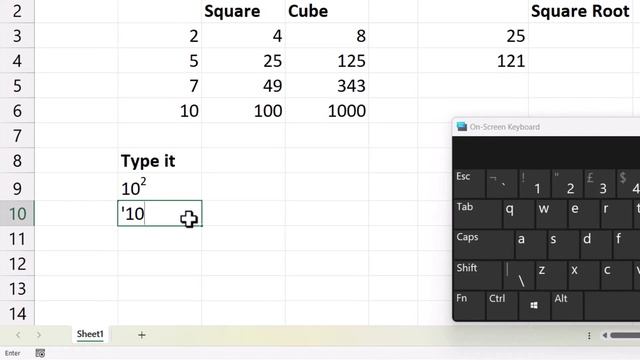Viewport: 640px width, 360px height.
Task: Click the Windows key on On-Screen Keyboard
Action: [x=534, y=305]
